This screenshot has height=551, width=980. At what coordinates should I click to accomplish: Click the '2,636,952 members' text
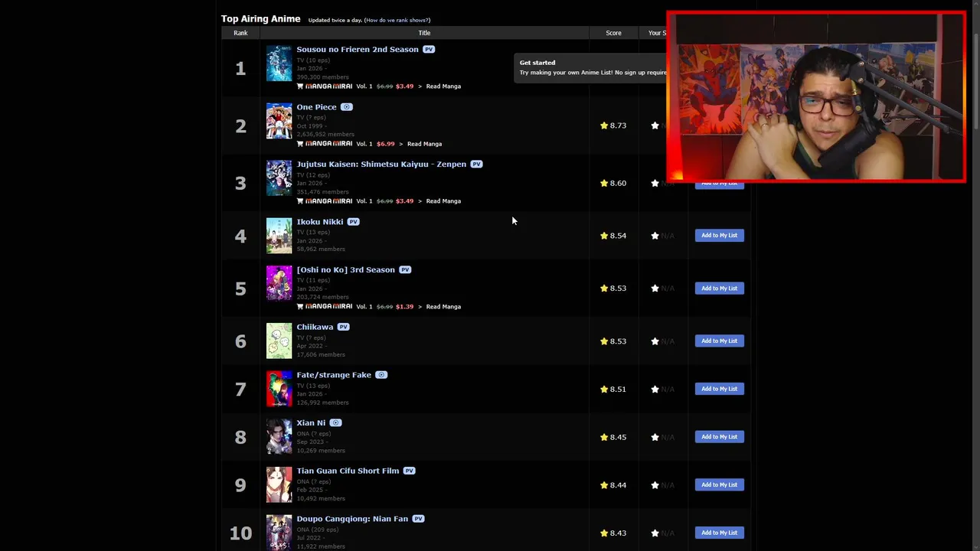[325, 135]
